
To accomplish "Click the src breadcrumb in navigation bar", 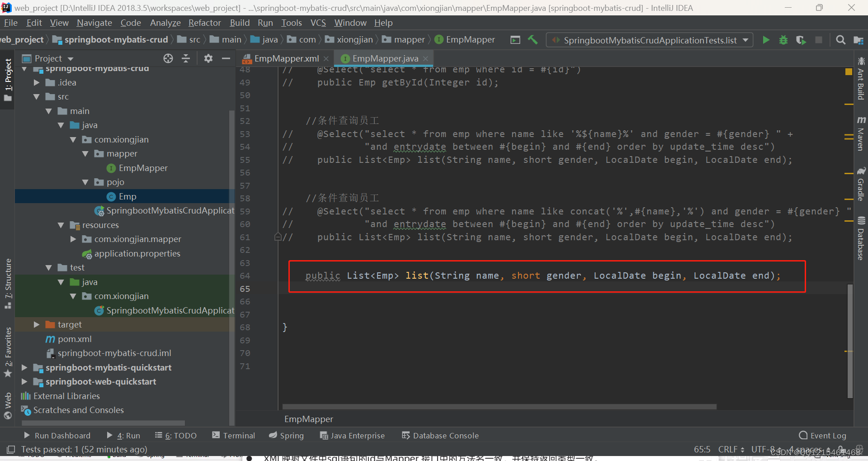I will (x=189, y=40).
